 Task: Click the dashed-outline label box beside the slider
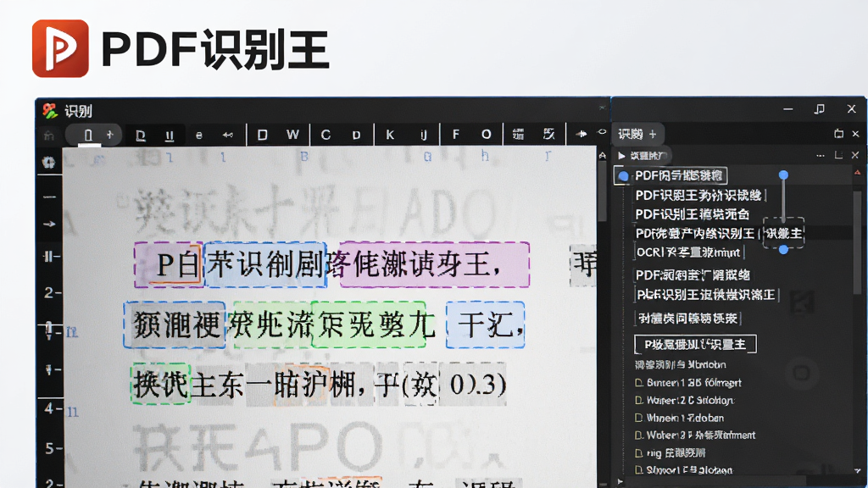(784, 234)
